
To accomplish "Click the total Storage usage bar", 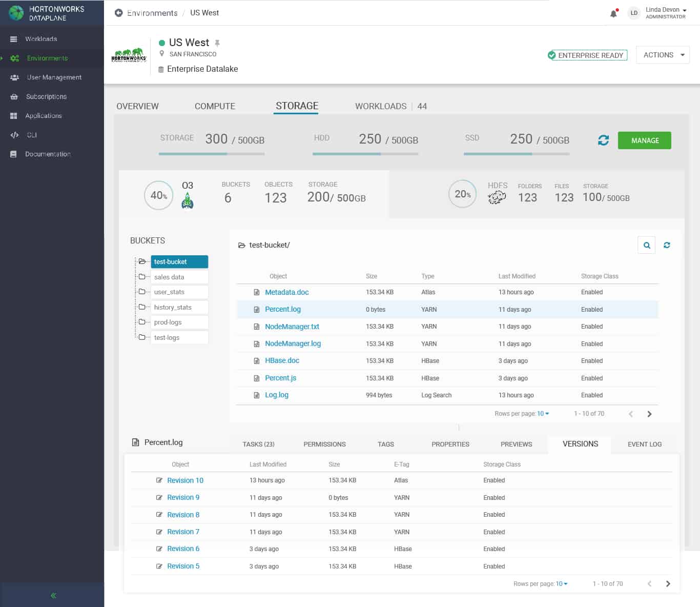I will point(212,153).
